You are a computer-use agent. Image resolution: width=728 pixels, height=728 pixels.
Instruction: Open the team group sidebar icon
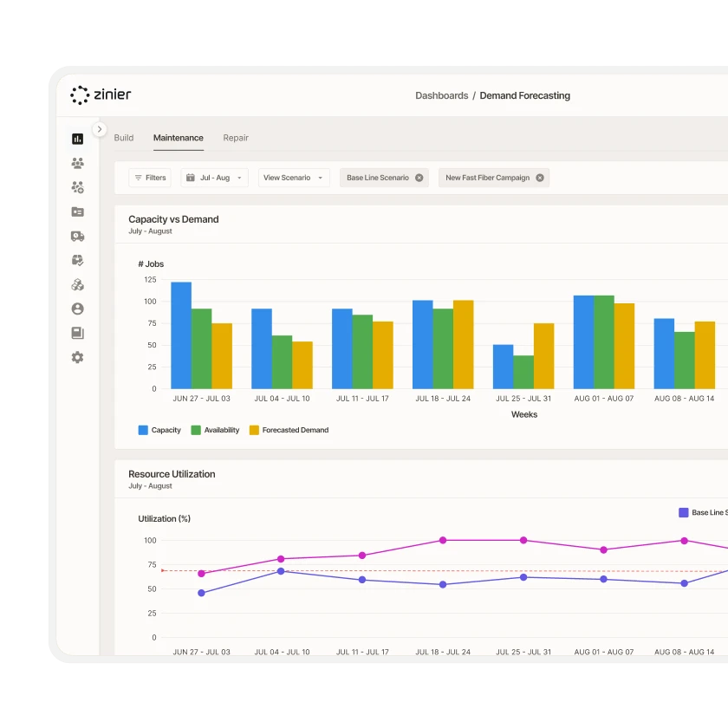point(77,163)
